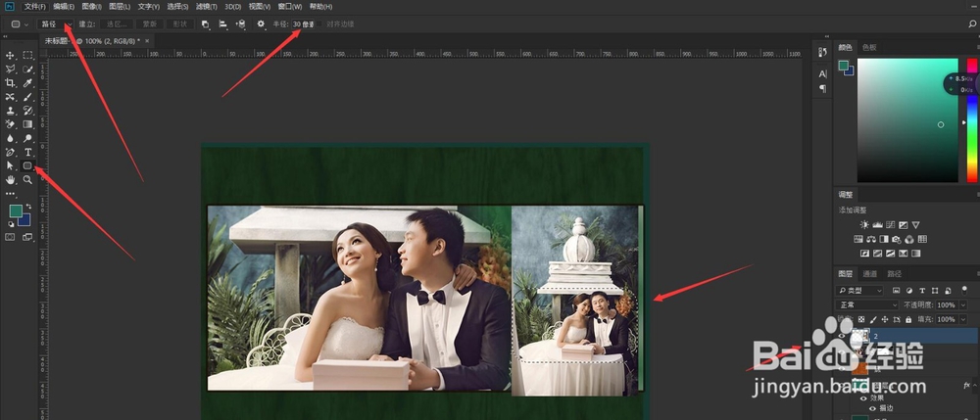Switch to the 路径 tab
980x420 pixels.
pos(895,274)
